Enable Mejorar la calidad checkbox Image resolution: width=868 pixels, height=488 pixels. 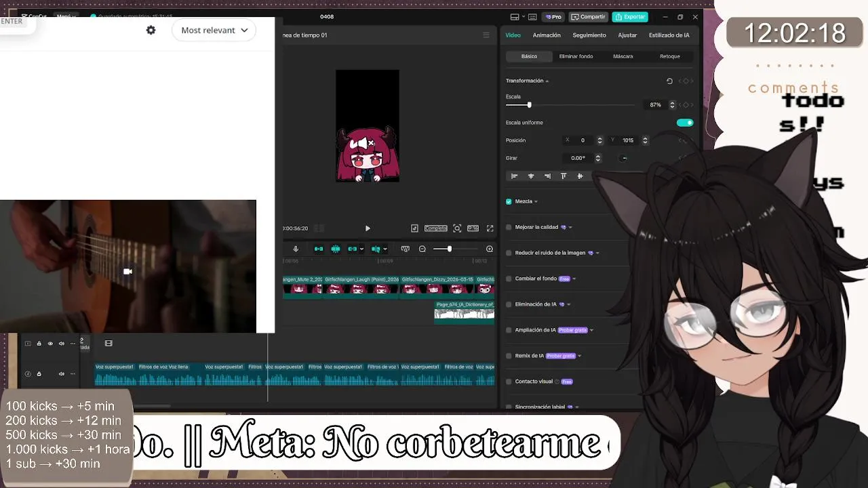pyautogui.click(x=509, y=227)
